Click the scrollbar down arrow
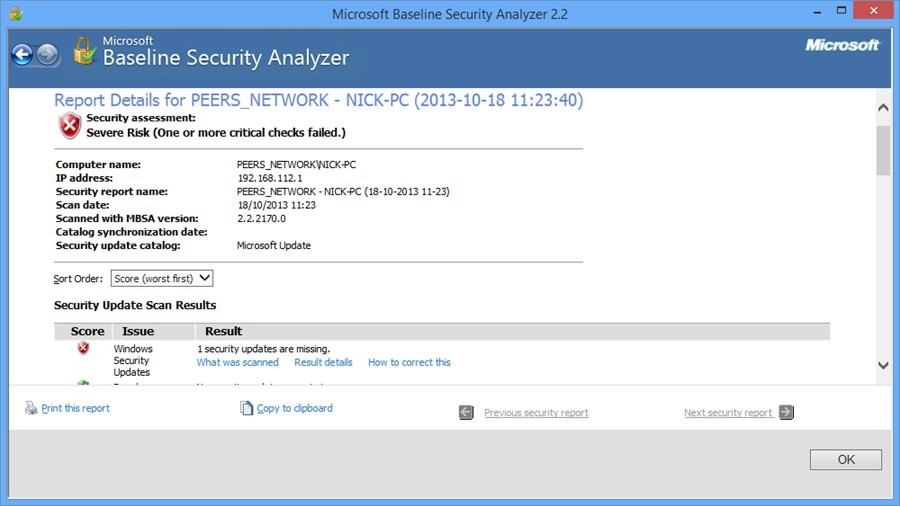The width and height of the screenshot is (900, 506). 883,365
